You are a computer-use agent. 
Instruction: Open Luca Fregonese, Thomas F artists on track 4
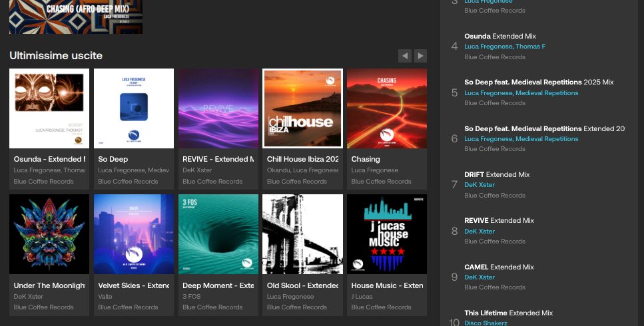click(505, 47)
